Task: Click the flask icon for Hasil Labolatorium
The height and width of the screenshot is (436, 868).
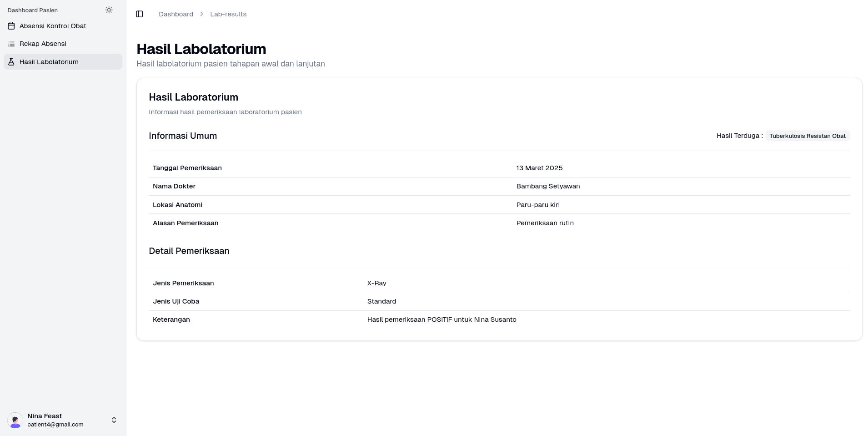Action: point(11,62)
